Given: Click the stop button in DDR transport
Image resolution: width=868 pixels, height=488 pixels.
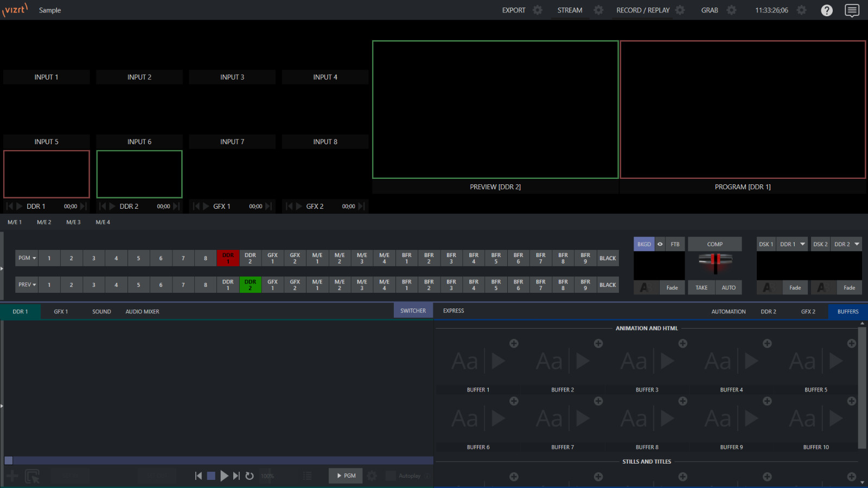Looking at the screenshot, I should 211,476.
